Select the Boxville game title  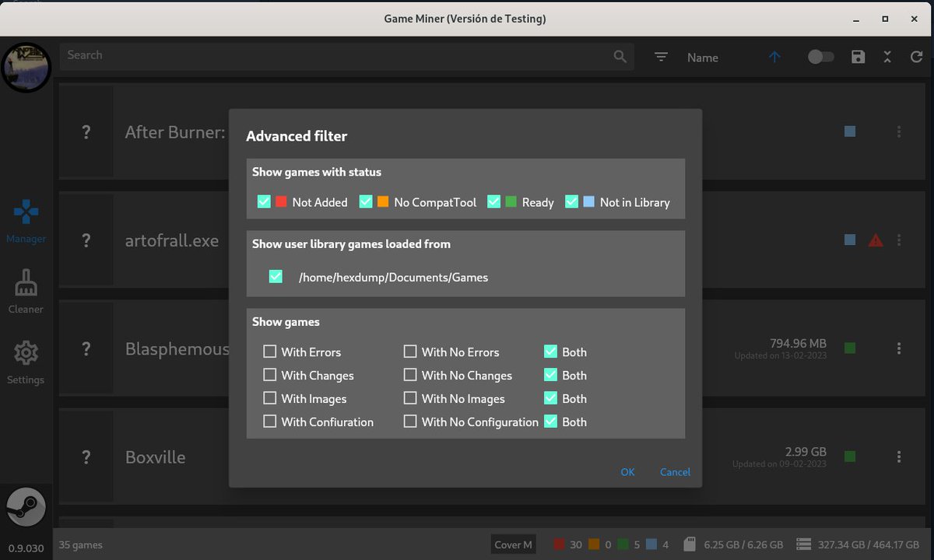[x=156, y=457]
